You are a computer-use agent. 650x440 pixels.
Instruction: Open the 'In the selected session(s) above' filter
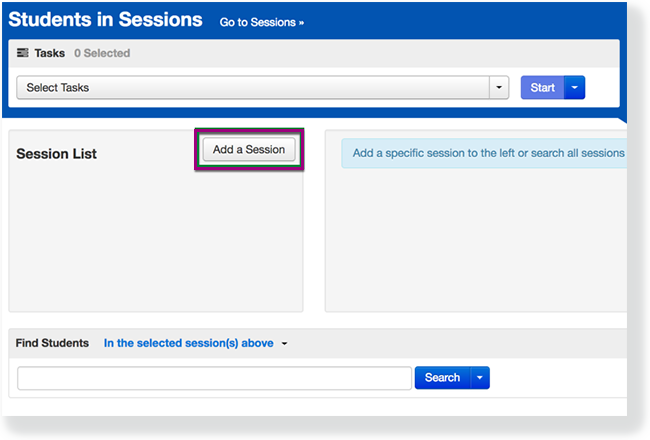click(x=188, y=343)
